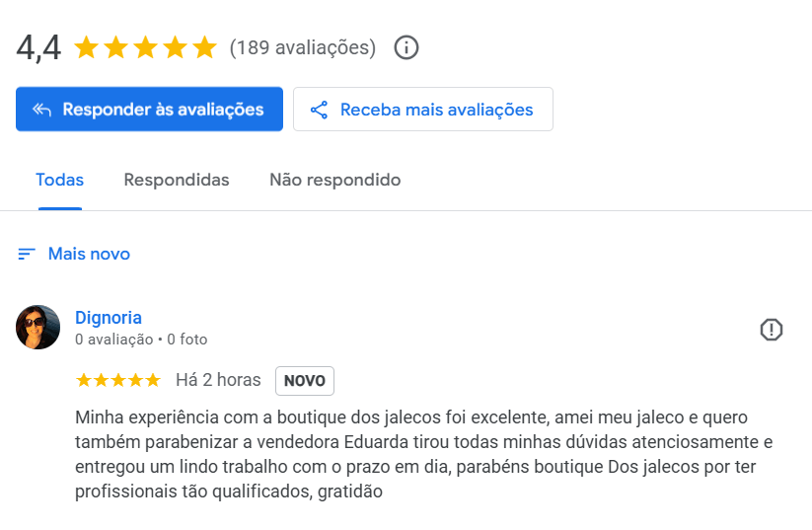Image resolution: width=812 pixels, height=530 pixels.
Task: Click the five stars on Dignoria's review
Action: coord(117,380)
